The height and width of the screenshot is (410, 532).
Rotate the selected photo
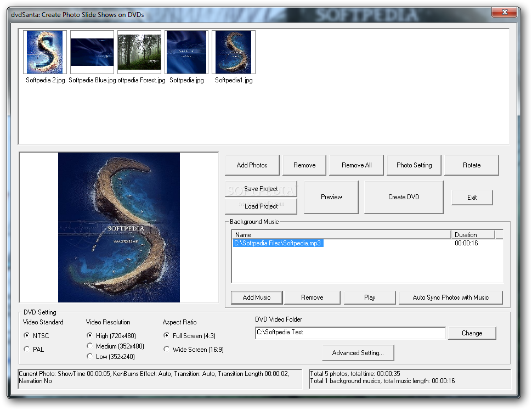[472, 165]
